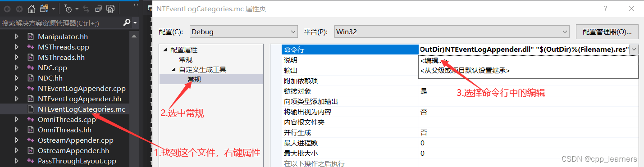Select the 输出 property row label
The width and height of the screenshot is (644, 167).
coord(290,70)
